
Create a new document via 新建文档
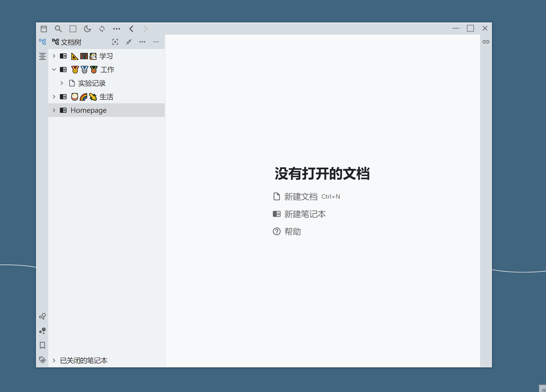(x=301, y=196)
